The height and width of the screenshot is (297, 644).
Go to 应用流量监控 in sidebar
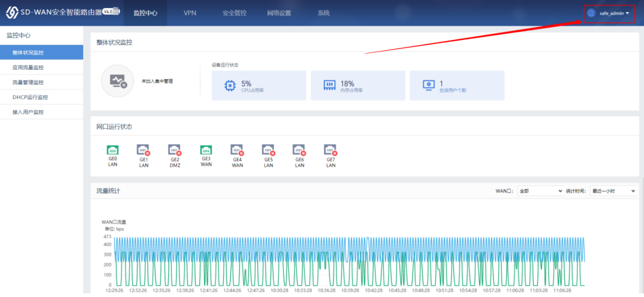28,68
